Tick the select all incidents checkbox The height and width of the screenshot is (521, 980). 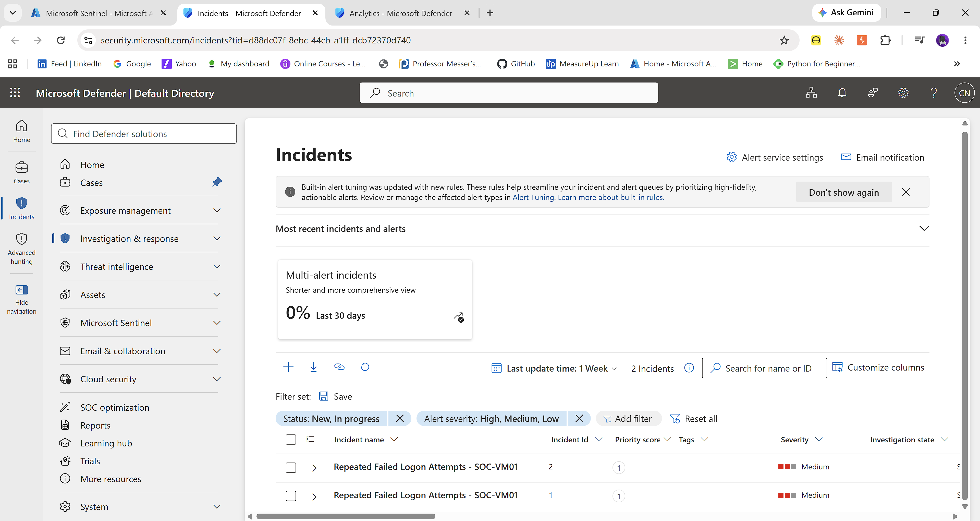(291, 440)
